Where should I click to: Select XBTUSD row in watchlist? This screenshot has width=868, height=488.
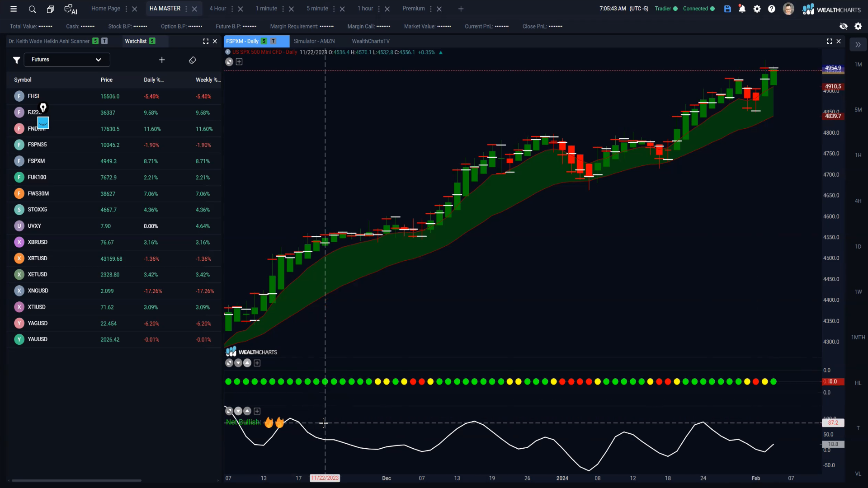point(114,258)
